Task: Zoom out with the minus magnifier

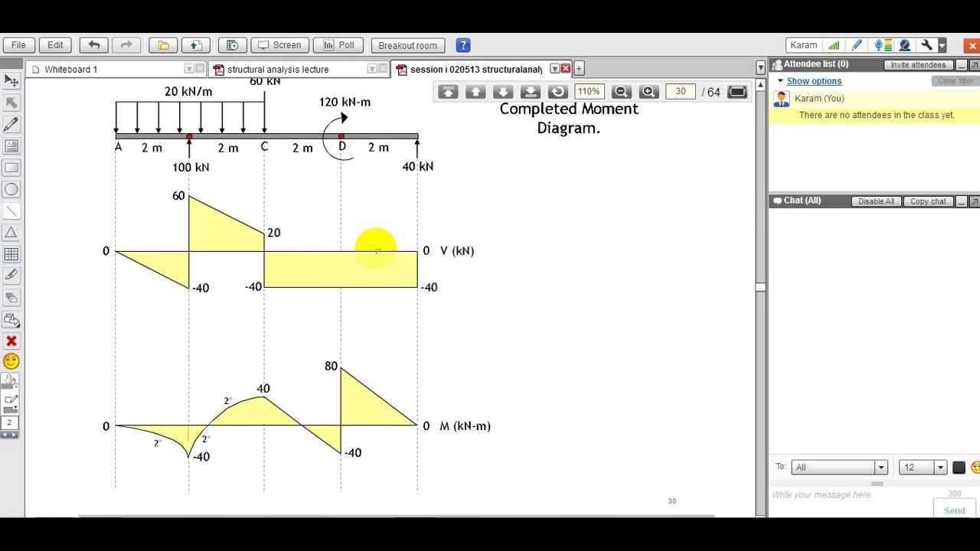Action: [621, 92]
